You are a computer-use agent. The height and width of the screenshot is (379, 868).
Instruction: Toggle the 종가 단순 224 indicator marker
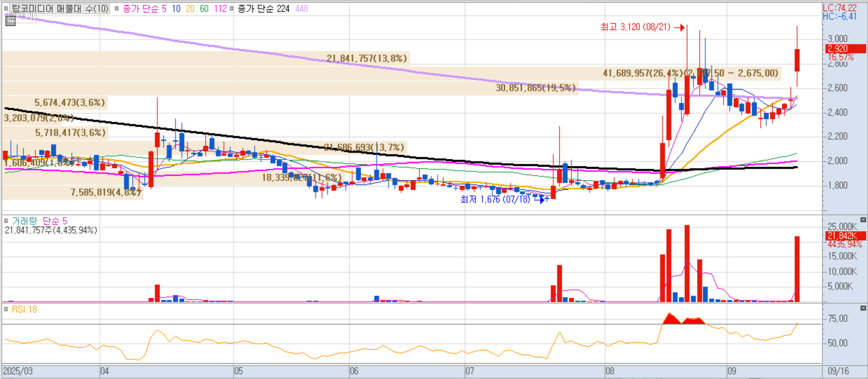[x=232, y=8]
